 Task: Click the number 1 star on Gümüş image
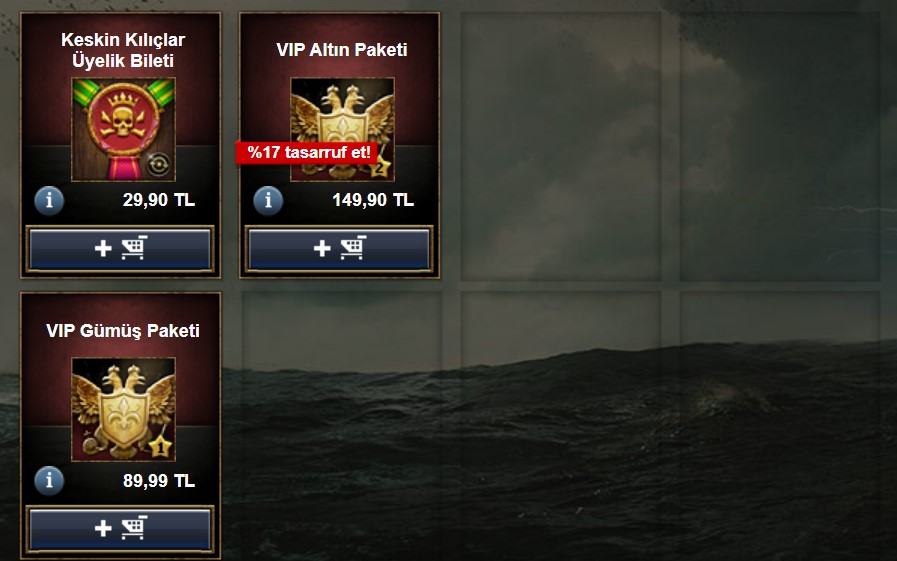coord(161,447)
